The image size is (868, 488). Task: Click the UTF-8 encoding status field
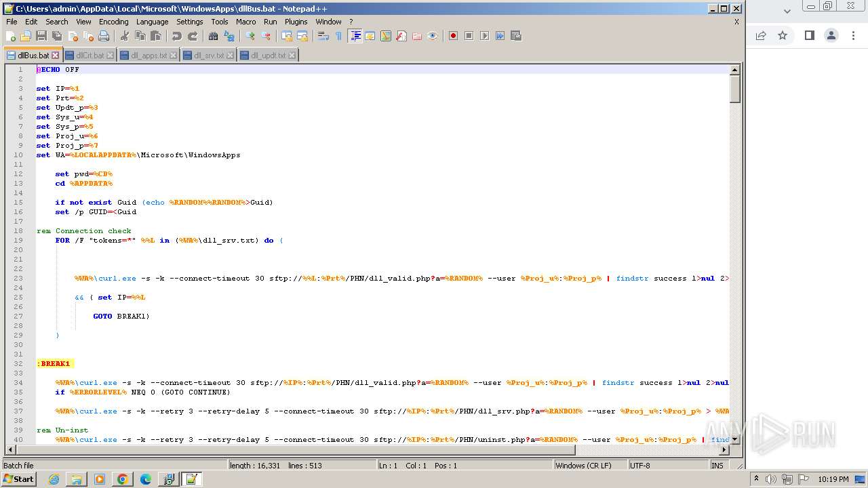tap(668, 466)
